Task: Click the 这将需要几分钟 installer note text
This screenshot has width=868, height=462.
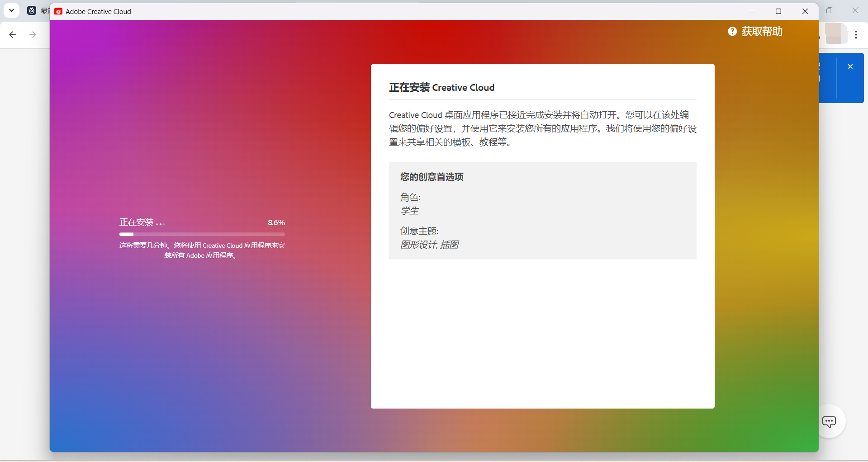Action: click(x=202, y=250)
